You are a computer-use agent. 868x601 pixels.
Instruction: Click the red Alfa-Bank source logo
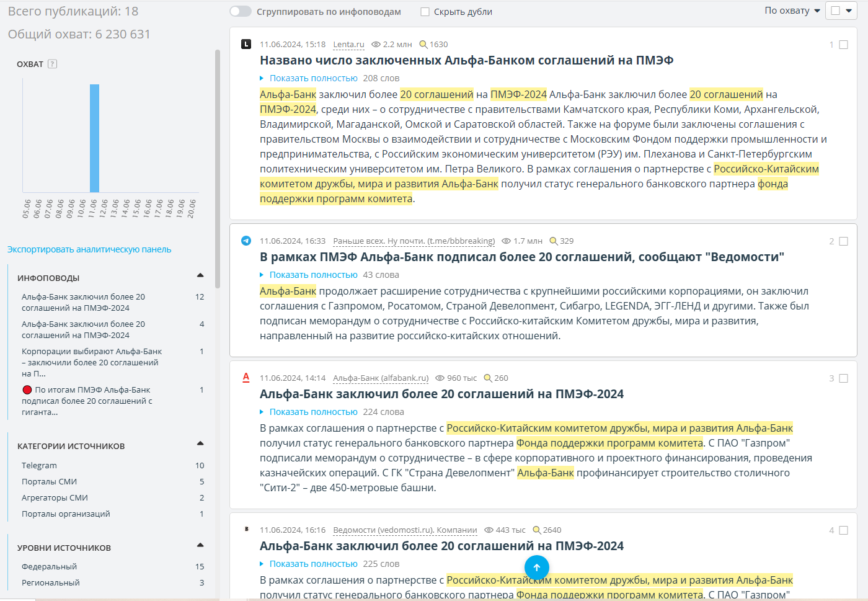246,377
